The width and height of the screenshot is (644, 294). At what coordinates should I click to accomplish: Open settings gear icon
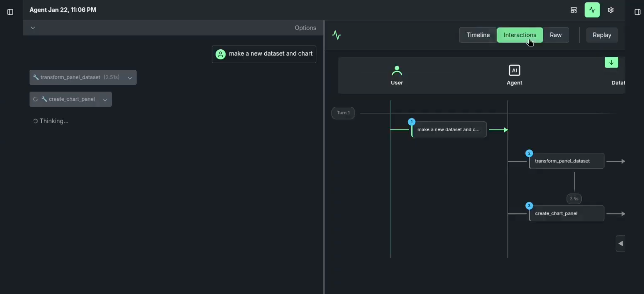click(x=610, y=10)
